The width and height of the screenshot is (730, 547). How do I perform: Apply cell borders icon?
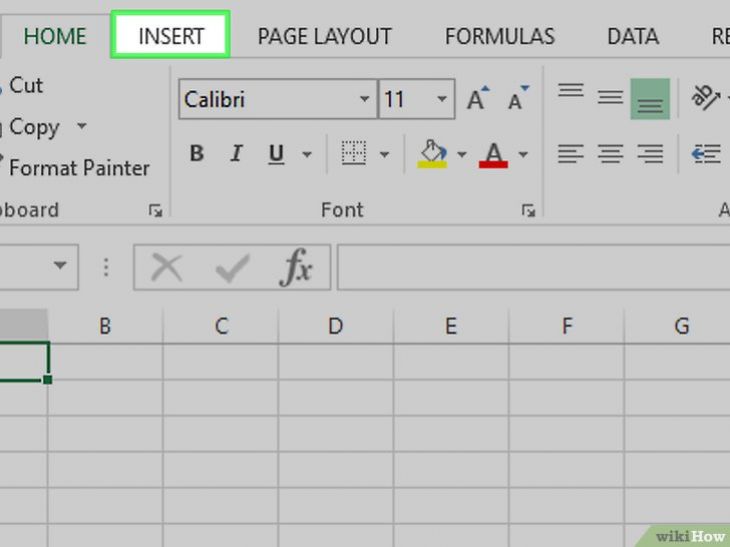[354, 153]
